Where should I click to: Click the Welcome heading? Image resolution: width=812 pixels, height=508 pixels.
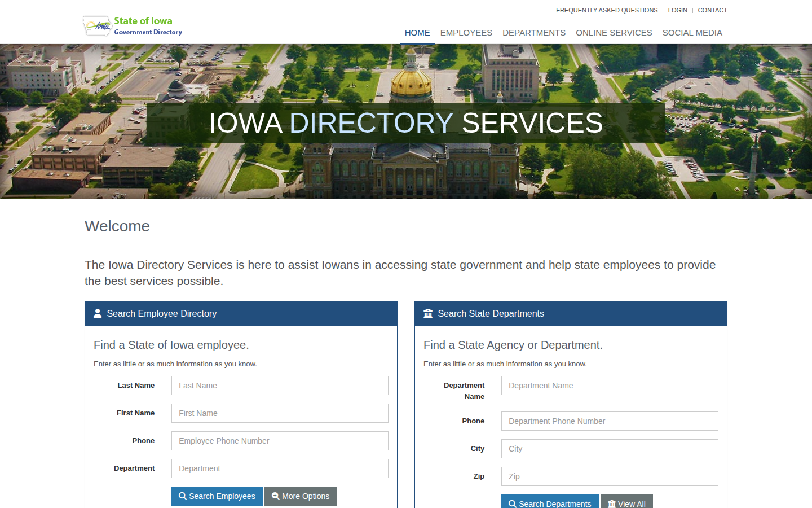[117, 226]
